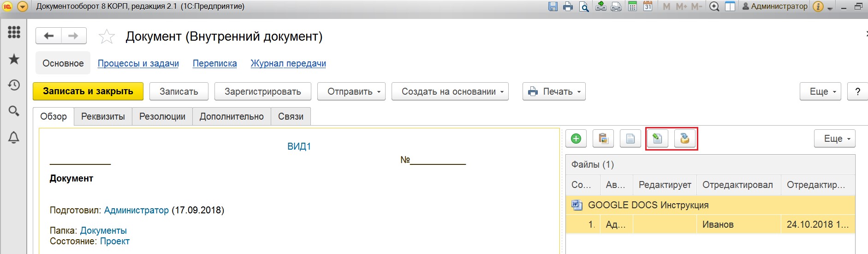Click finish editing file icon with blue arrow
This screenshot has height=254, width=868.
(685, 139)
